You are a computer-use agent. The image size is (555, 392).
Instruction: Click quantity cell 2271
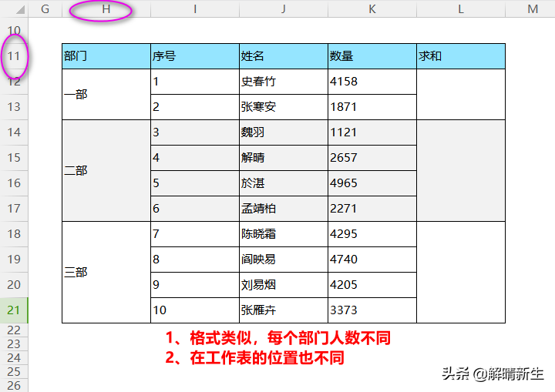tap(372, 209)
